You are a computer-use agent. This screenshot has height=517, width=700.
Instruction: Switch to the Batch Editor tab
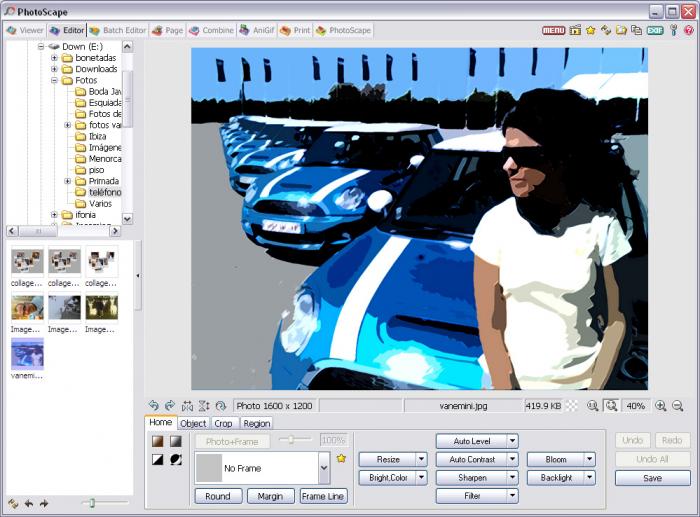pyautogui.click(x=118, y=30)
